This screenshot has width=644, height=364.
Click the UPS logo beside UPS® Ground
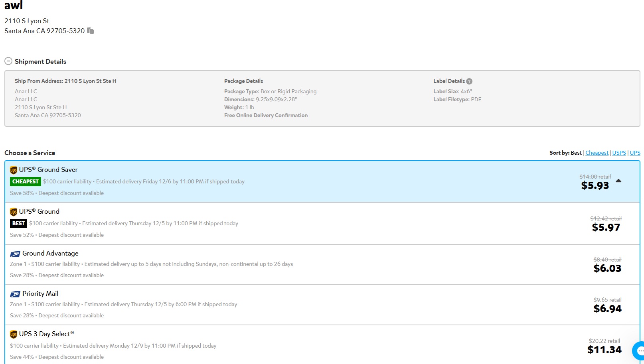14,212
